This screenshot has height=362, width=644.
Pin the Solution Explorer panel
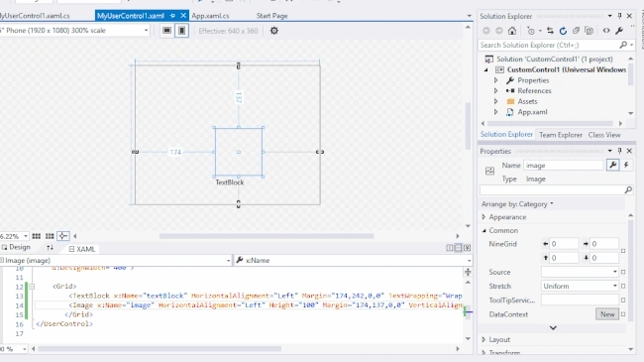(x=619, y=16)
